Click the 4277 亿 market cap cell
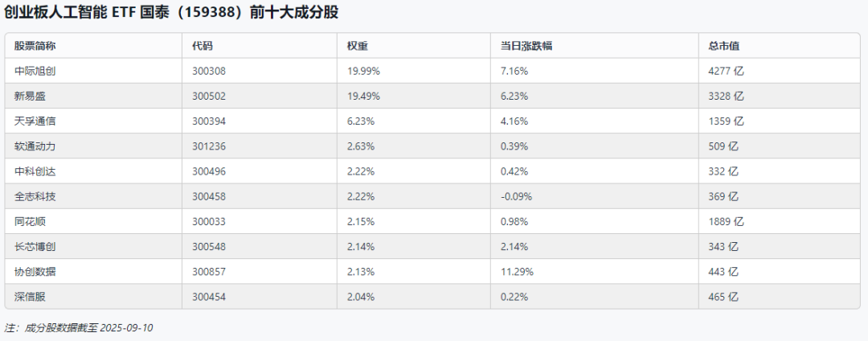This screenshot has height=341, width=868. (x=727, y=71)
